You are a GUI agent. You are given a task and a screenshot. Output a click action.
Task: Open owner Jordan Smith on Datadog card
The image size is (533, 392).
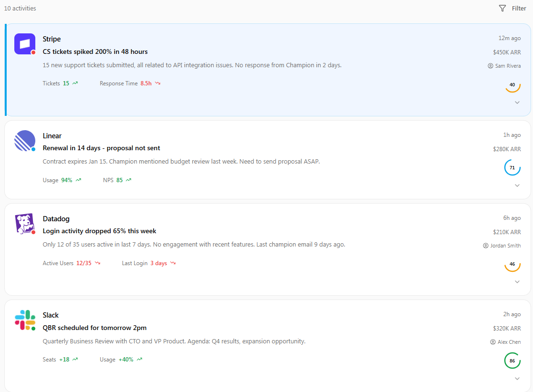coord(502,246)
